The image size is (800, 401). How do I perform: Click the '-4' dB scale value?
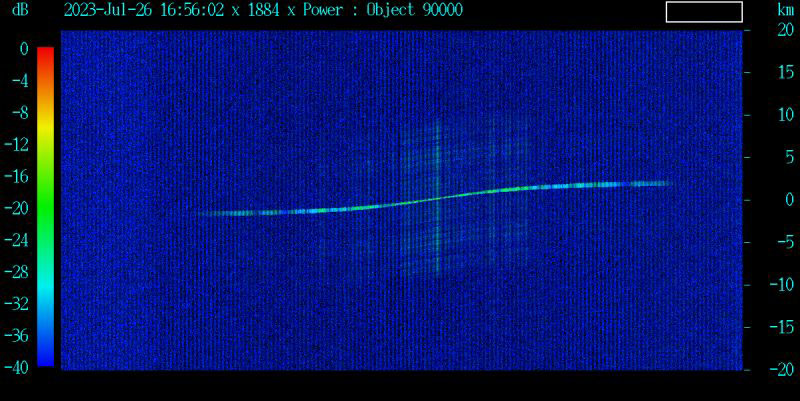click(x=20, y=81)
